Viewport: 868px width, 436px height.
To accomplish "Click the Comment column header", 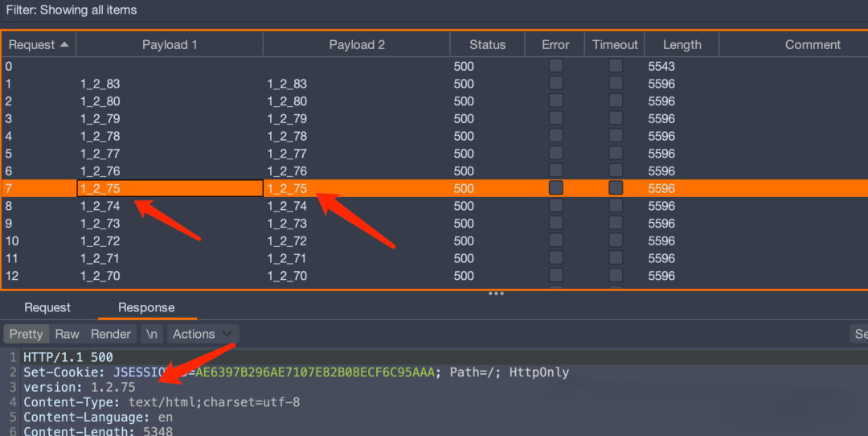I will (812, 45).
